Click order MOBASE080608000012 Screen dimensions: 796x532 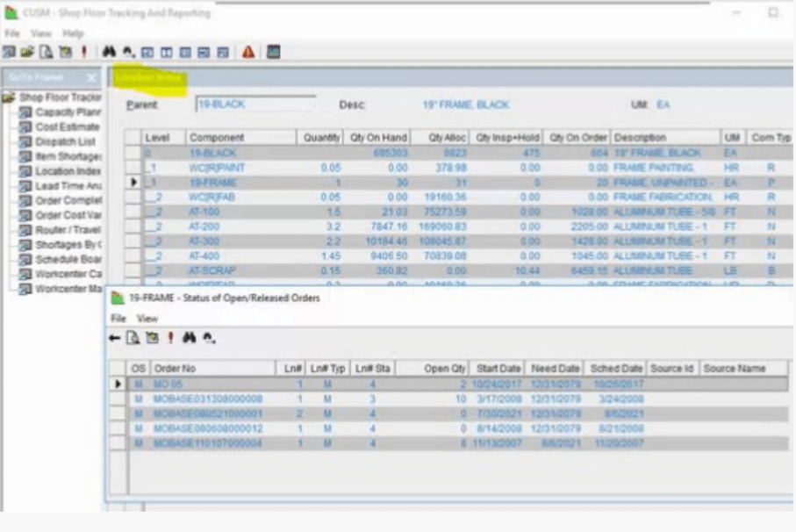click(208, 428)
